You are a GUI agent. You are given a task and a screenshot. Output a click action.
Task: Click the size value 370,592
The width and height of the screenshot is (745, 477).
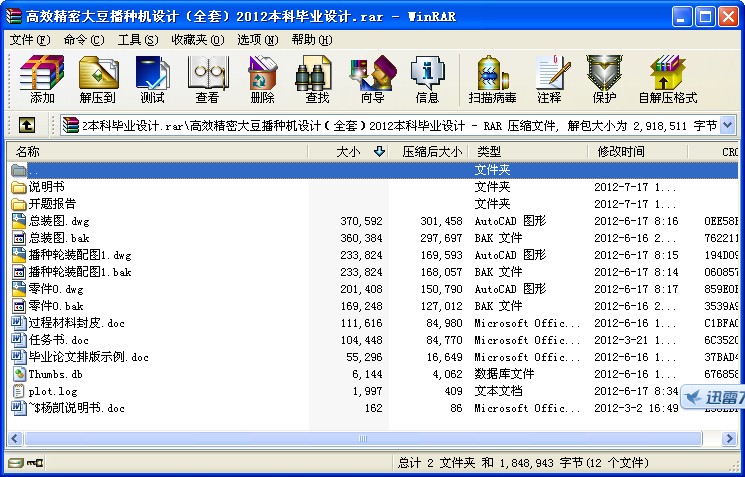(x=361, y=221)
